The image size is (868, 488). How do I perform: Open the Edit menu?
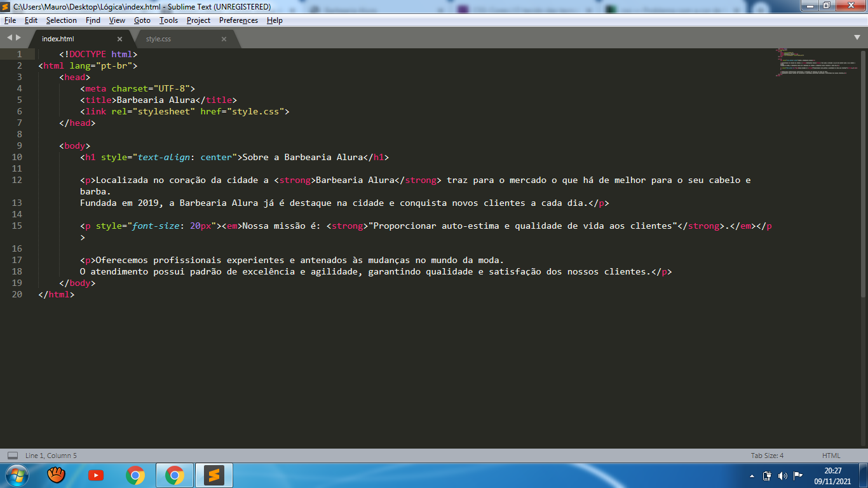(x=31, y=20)
